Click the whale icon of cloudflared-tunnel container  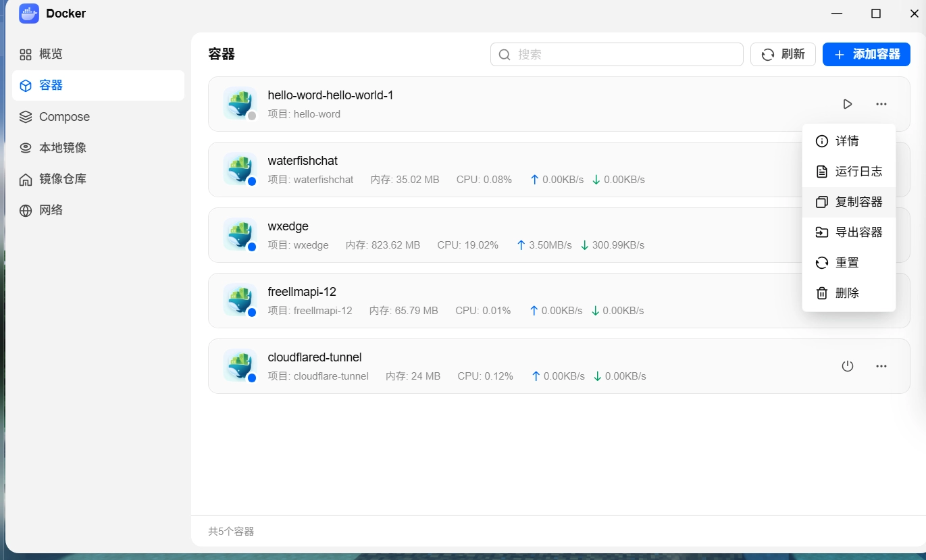point(240,366)
